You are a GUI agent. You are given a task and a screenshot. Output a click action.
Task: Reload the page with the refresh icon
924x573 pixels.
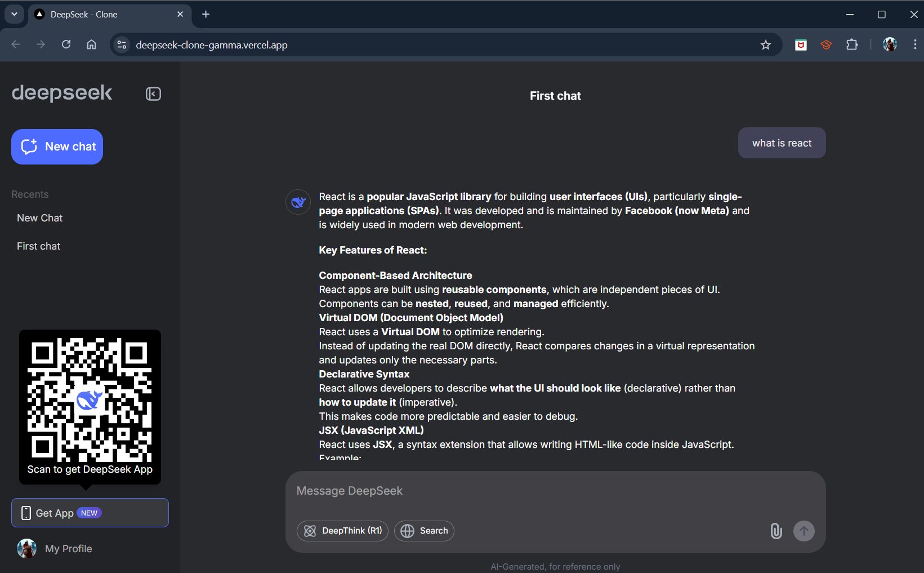pos(66,45)
